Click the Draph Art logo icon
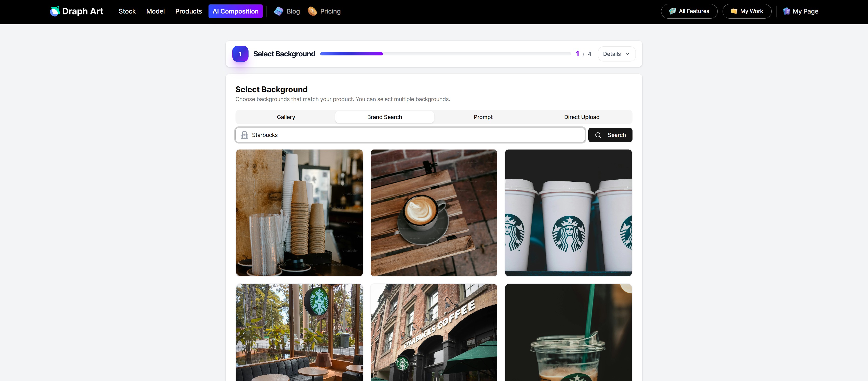The width and height of the screenshot is (868, 381). (x=55, y=11)
